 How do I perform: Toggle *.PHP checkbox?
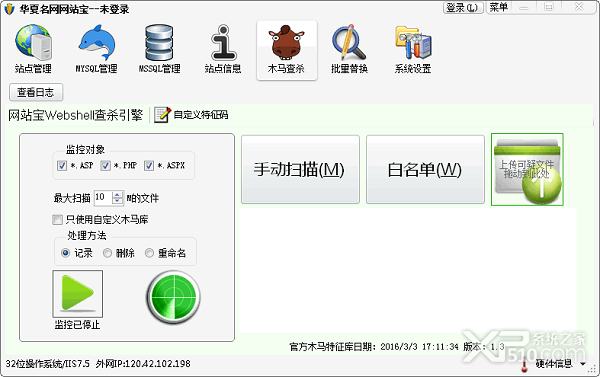pyautogui.click(x=105, y=165)
